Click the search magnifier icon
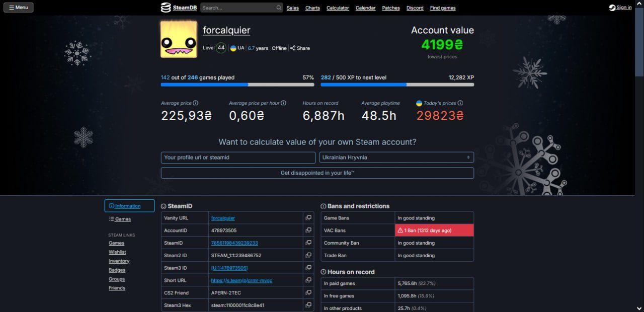644x312 pixels. (x=279, y=8)
